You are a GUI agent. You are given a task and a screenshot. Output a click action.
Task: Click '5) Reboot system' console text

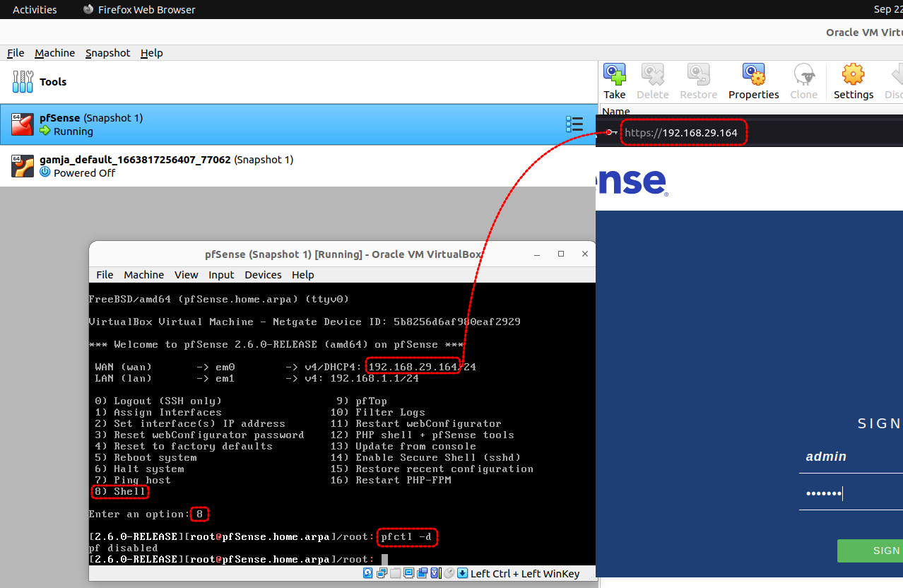tap(146, 457)
